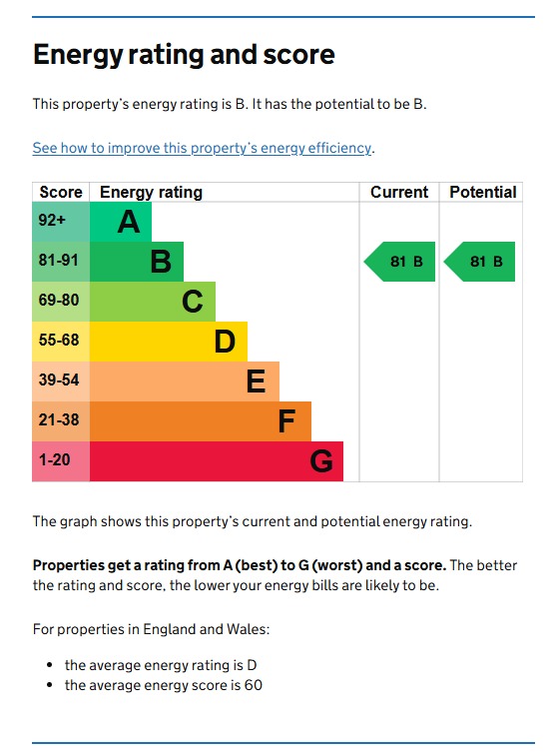Click the Current 81 B rating arrow
The height and width of the screenshot is (756, 556).
point(399,262)
